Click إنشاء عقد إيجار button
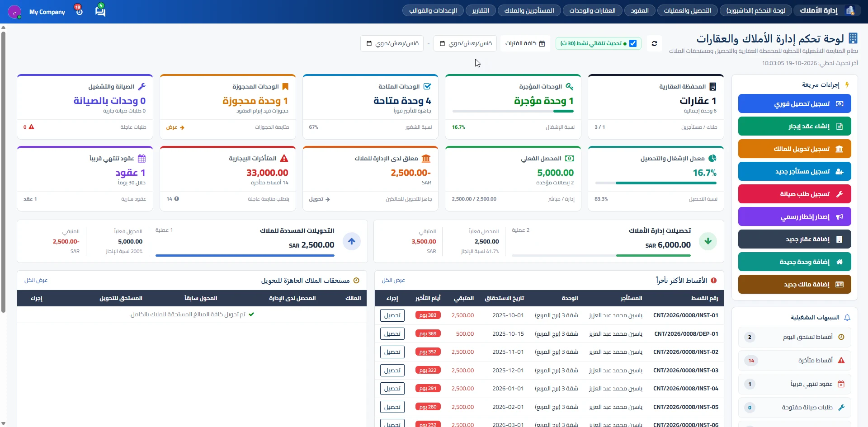Image resolution: width=868 pixels, height=427 pixels. (794, 126)
